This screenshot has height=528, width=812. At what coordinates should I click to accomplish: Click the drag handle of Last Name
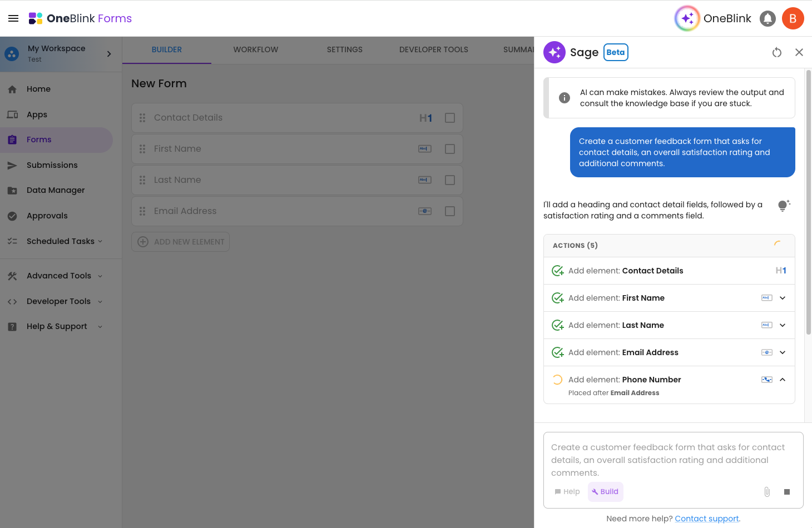point(142,180)
